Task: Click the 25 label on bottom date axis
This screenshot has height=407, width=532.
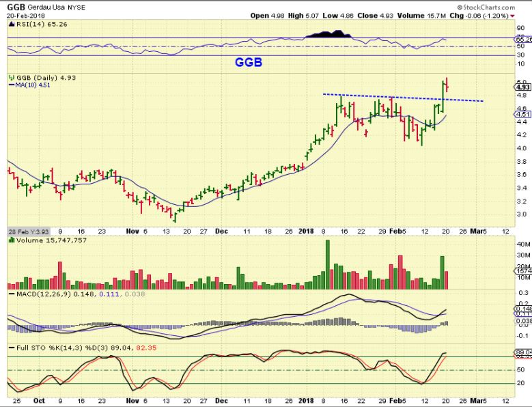Action: point(16,401)
